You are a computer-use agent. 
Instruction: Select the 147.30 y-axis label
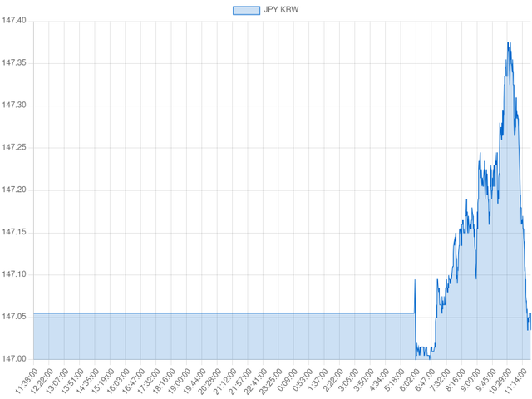14,106
